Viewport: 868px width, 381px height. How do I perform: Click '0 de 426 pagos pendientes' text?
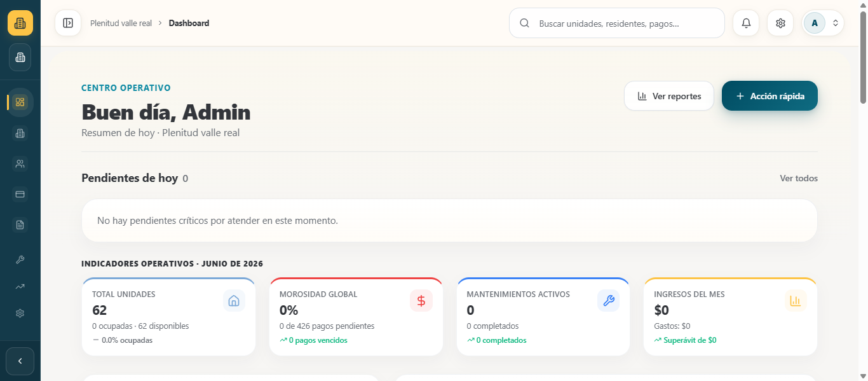pos(327,326)
